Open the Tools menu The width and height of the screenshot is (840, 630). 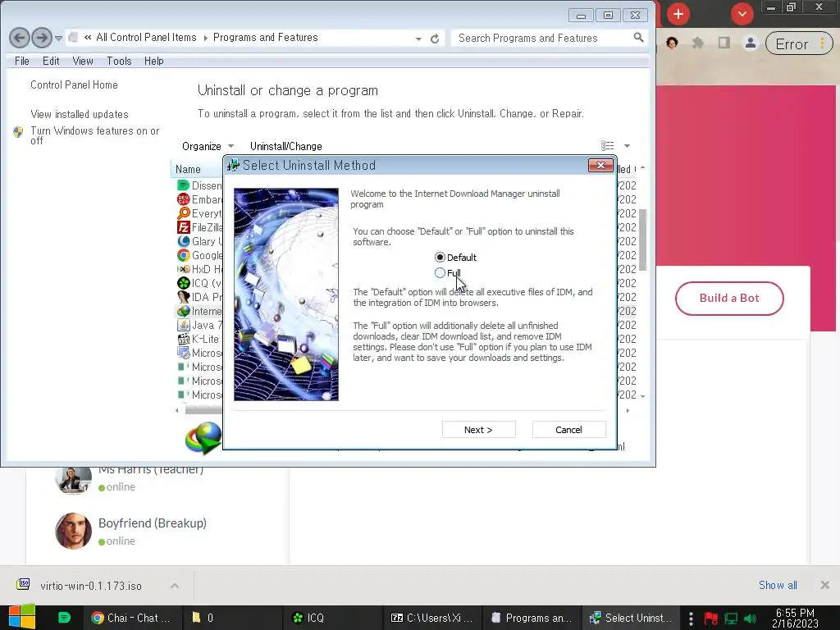point(119,61)
